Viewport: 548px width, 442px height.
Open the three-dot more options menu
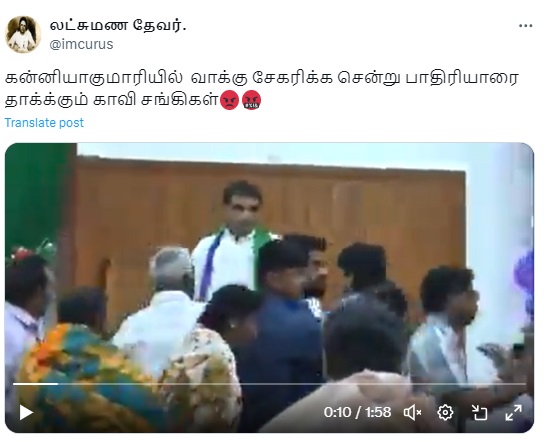pyautogui.click(x=525, y=26)
